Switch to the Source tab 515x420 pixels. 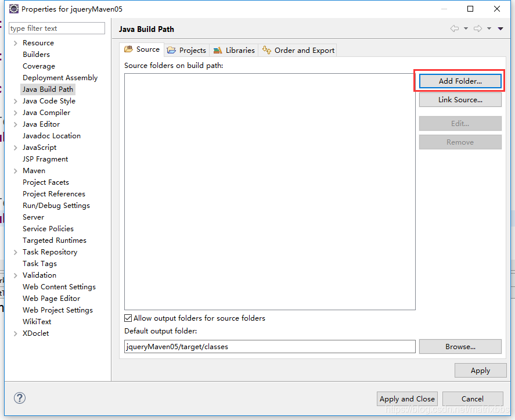pos(142,49)
